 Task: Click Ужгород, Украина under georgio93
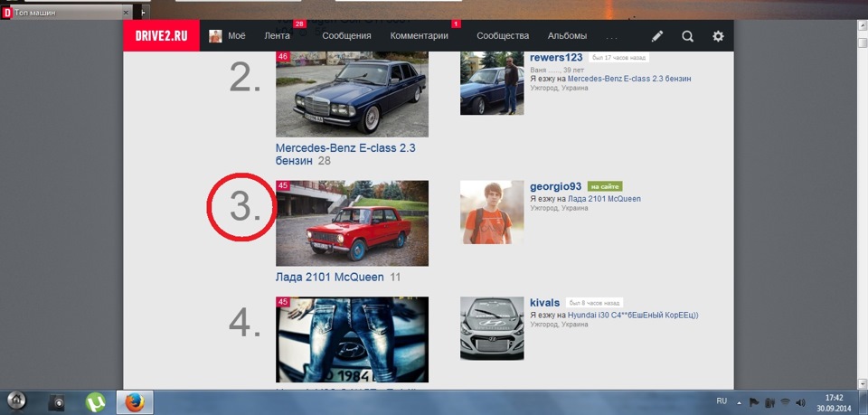click(x=559, y=208)
